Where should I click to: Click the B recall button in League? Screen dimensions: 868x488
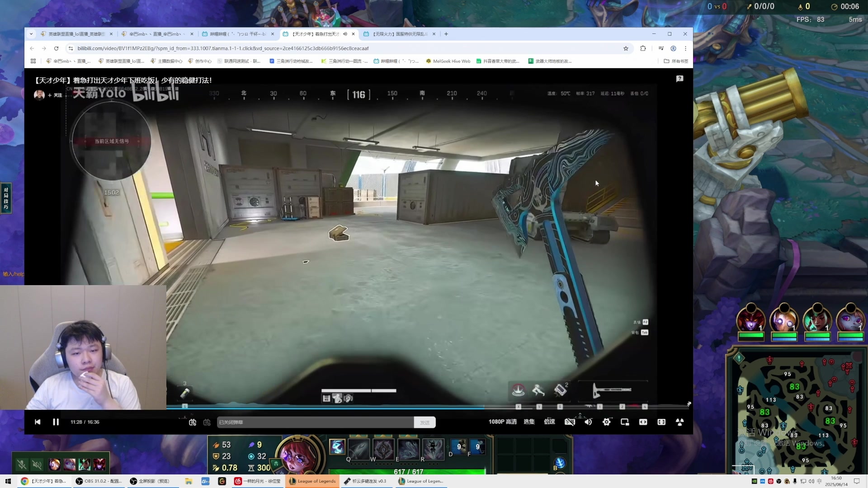[x=560, y=463]
